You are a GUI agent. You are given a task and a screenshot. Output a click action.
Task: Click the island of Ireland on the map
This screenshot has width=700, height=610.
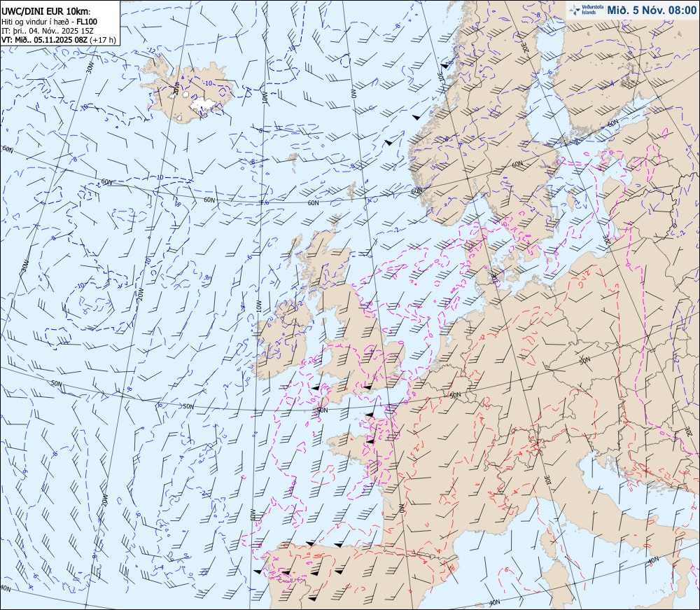coord(281,340)
